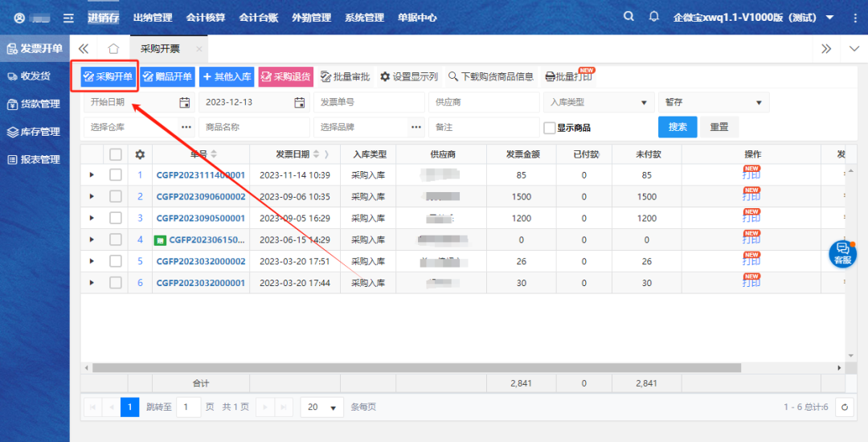Refresh the table with reload icon
Viewport: 868px width, 442px height.
[x=845, y=407]
